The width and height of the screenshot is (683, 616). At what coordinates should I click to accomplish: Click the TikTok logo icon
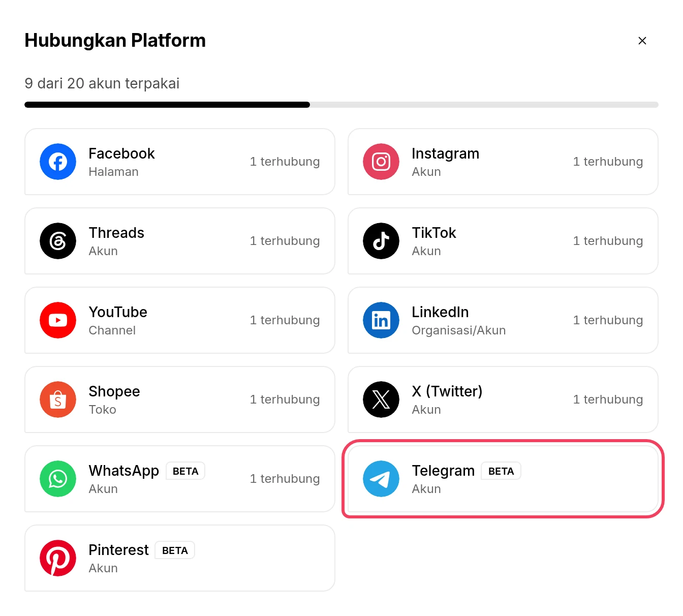tap(381, 241)
